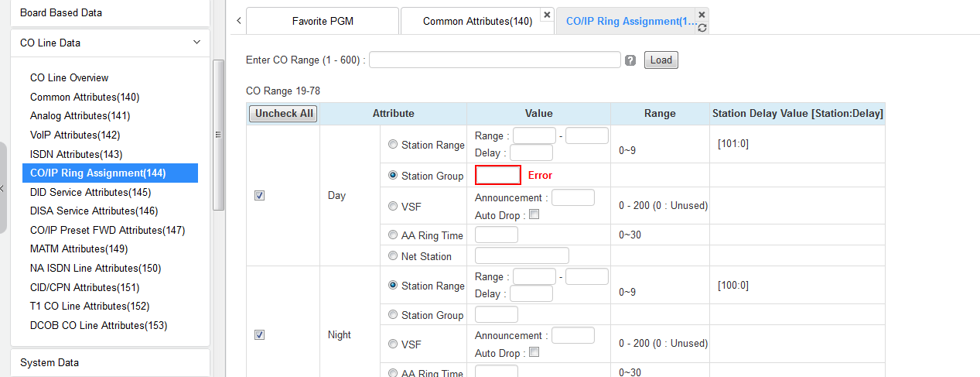Switch to the Favorite PGM tab
Image resolution: width=980 pixels, height=377 pixels.
pyautogui.click(x=323, y=21)
